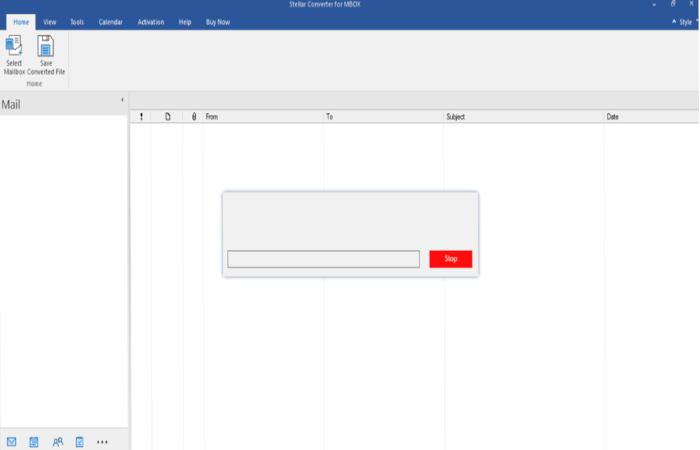
Task: Sort by item type page icon column
Action: point(168,117)
